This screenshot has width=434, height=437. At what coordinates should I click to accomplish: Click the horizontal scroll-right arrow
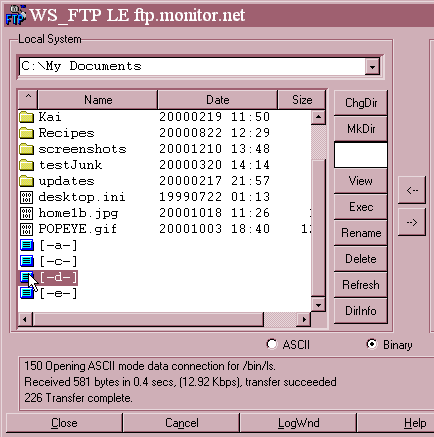pyautogui.click(x=304, y=319)
